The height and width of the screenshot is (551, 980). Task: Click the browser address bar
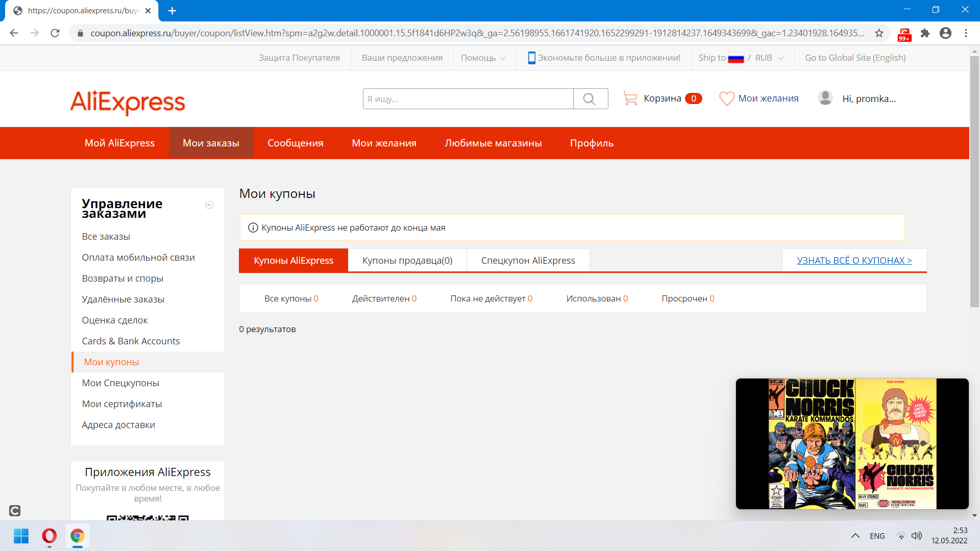coord(477,33)
